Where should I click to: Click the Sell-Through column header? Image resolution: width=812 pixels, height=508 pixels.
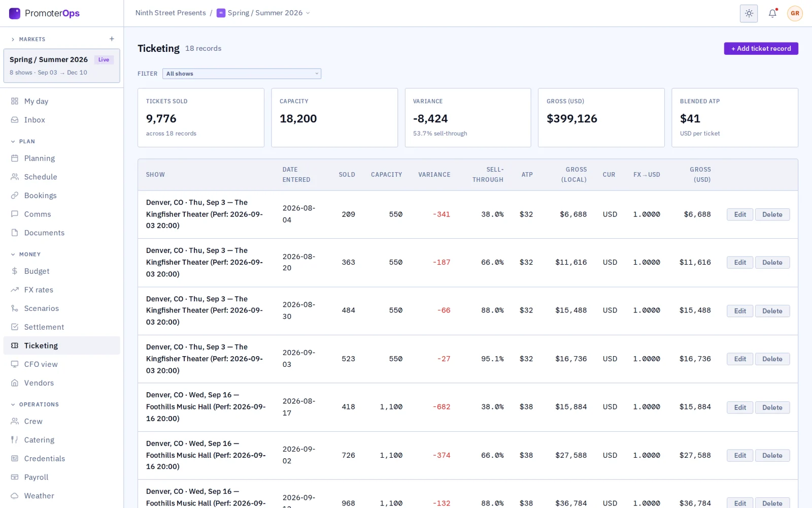click(x=488, y=175)
